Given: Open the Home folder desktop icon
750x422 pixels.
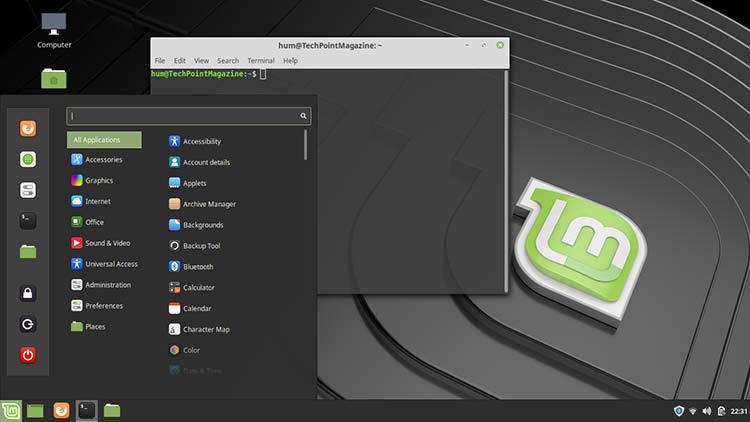Looking at the screenshot, I should [x=54, y=78].
